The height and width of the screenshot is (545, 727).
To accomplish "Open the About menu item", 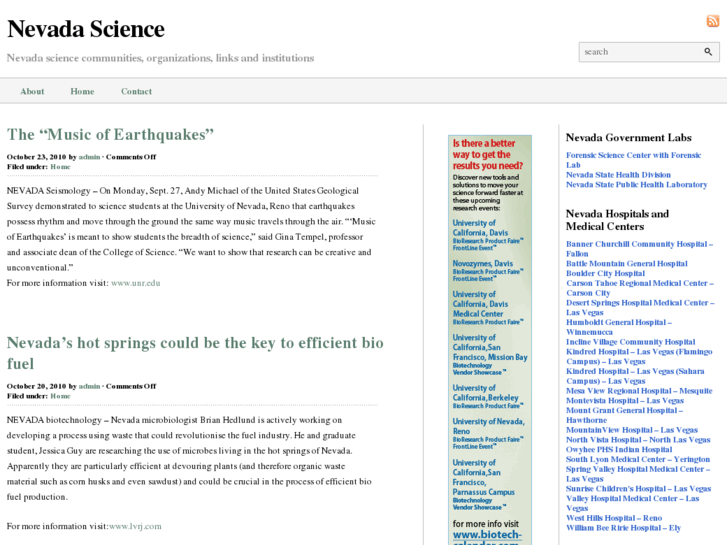I will (32, 91).
